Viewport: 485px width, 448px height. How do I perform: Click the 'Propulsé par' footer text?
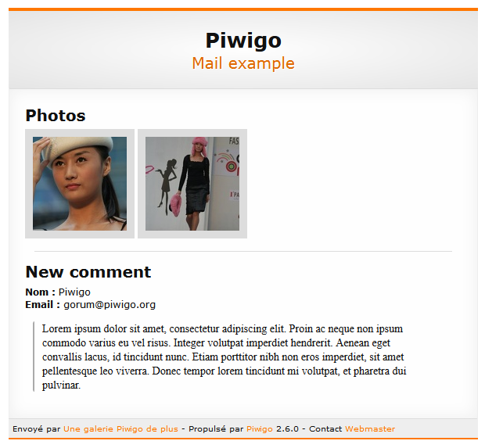click(x=216, y=429)
